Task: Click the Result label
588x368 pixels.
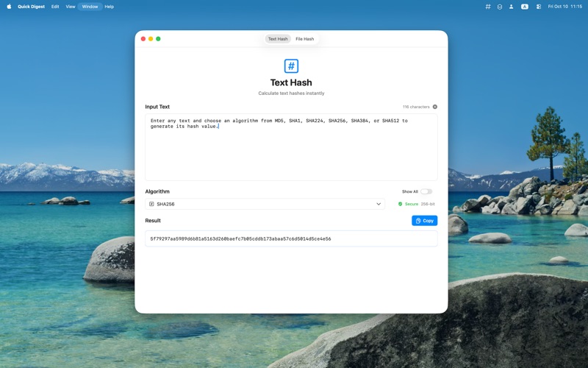Action: tap(153, 220)
